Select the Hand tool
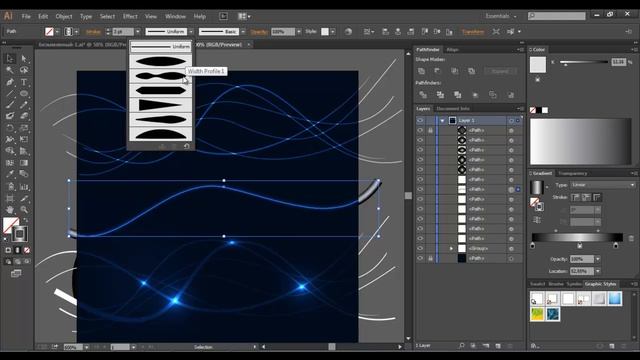Viewport: 640px width, 360px height. tap(10, 210)
